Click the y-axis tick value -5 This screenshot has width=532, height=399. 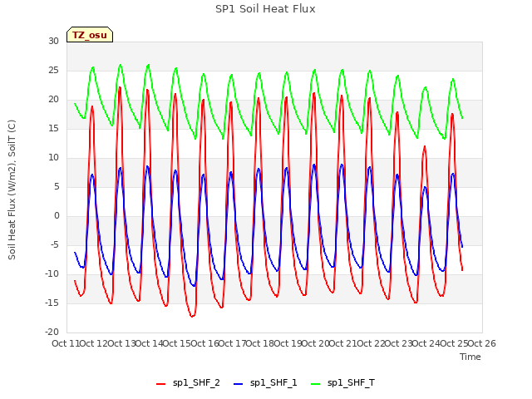tap(53, 245)
